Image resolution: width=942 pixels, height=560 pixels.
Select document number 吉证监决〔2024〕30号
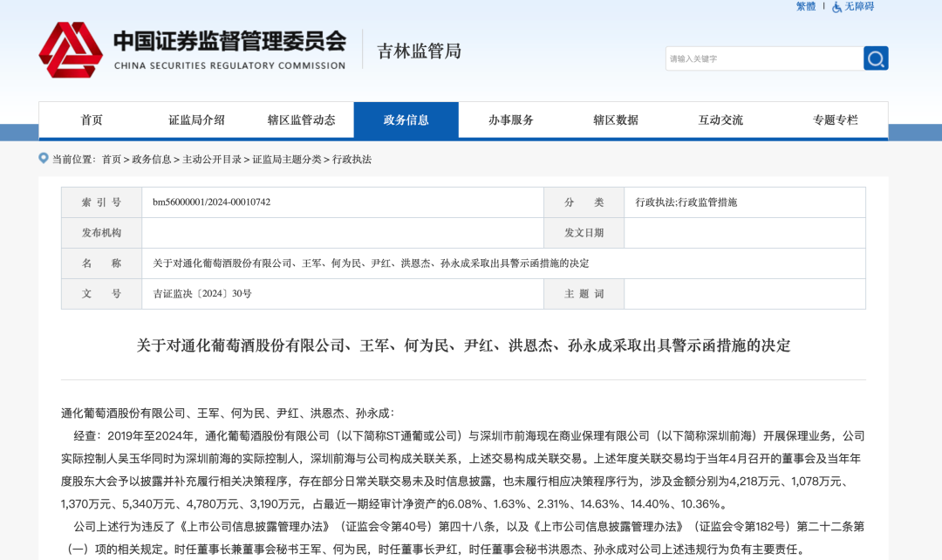pos(201,294)
